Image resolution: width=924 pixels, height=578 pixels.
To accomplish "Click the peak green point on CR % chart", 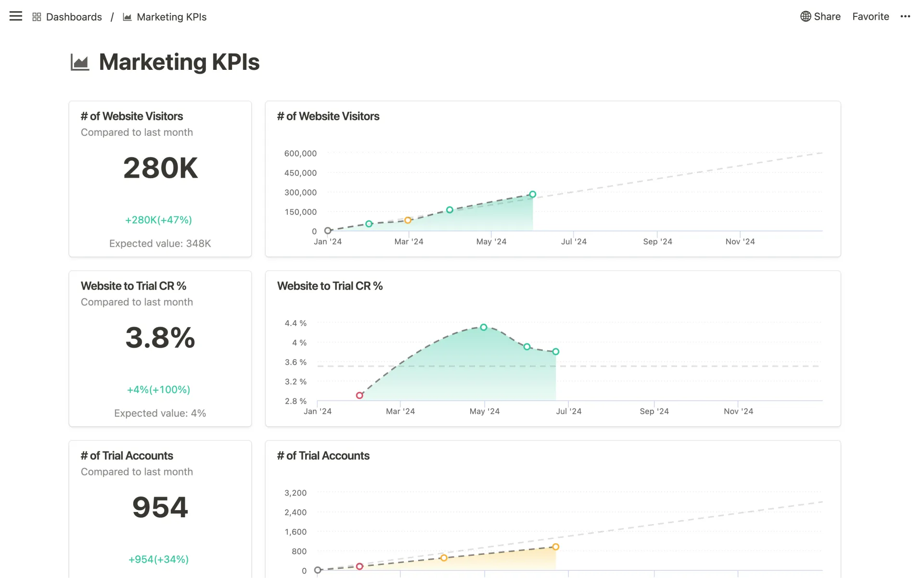I will click(x=484, y=327).
